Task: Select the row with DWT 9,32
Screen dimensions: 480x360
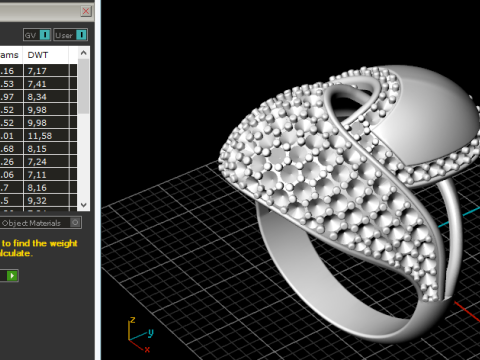Action: [x=38, y=201]
